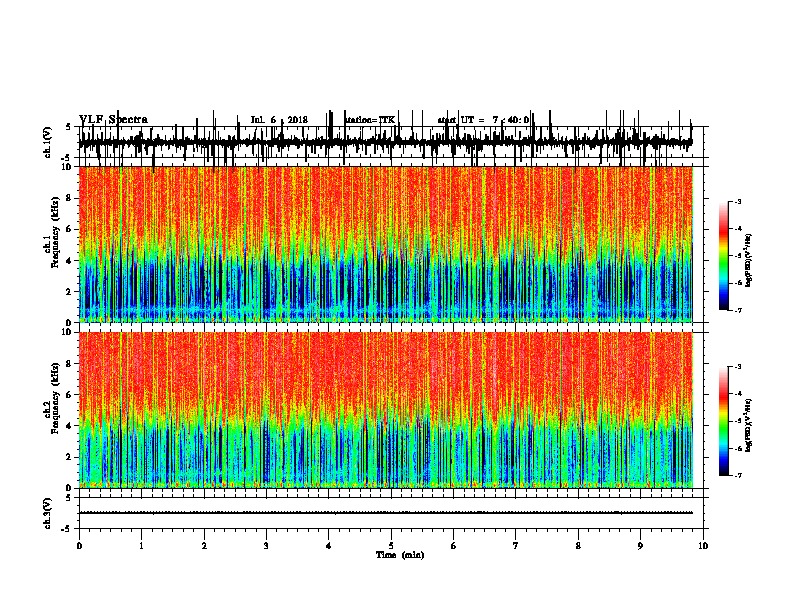Click the time axis tick label "3"

[x=266, y=546]
